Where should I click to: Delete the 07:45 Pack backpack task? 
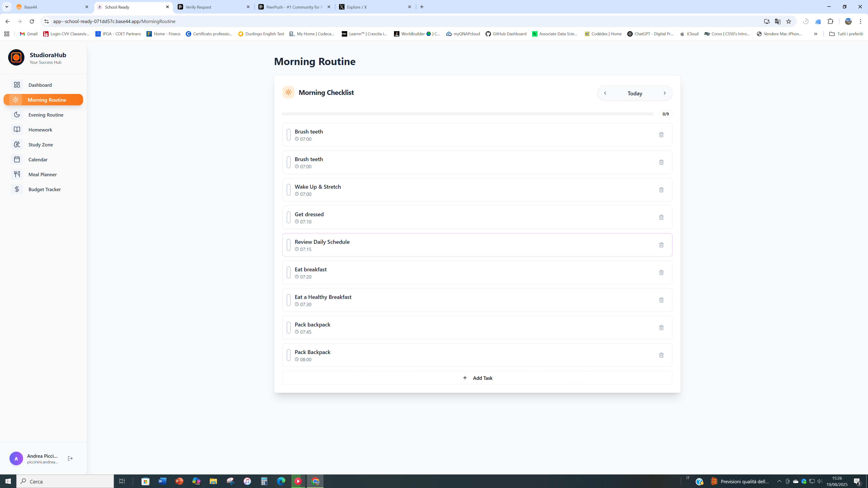tap(661, 328)
